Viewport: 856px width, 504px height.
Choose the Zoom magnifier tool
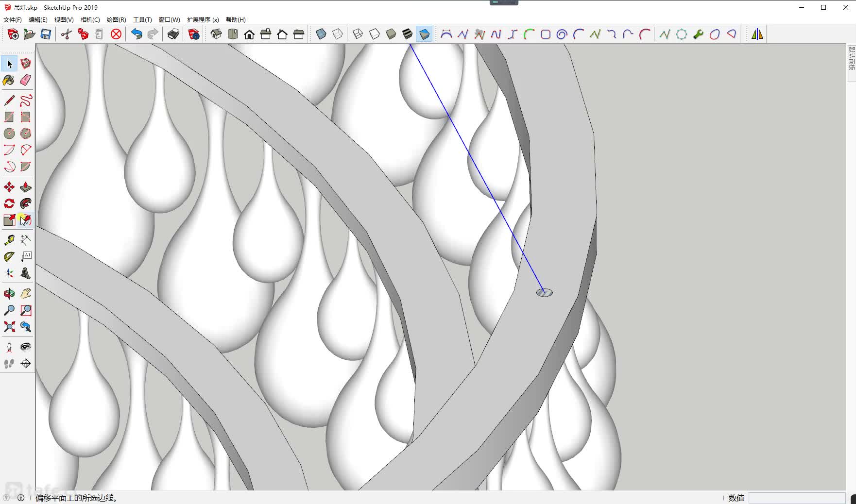(x=9, y=310)
